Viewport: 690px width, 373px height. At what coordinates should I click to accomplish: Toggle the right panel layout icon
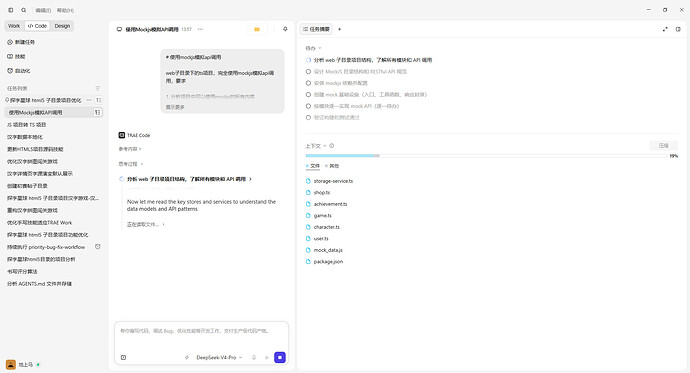(x=678, y=29)
